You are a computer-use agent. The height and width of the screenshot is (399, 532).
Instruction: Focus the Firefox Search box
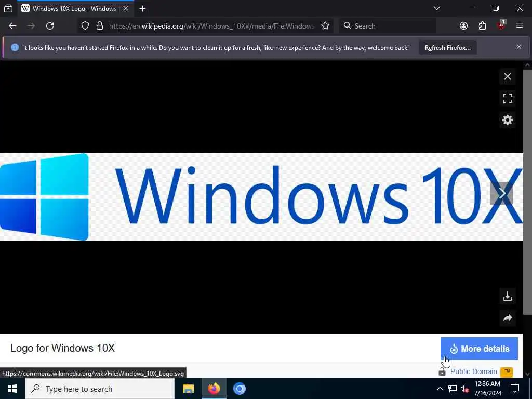(x=388, y=26)
